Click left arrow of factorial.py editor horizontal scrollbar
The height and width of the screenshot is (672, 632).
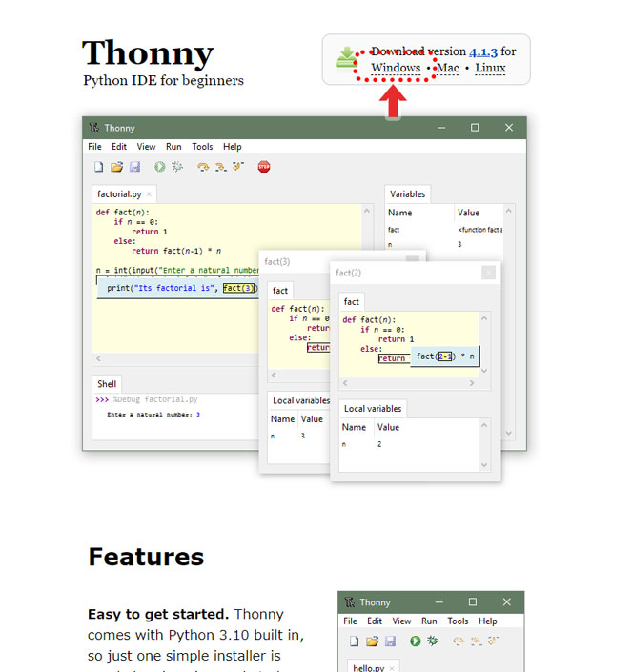click(98, 358)
